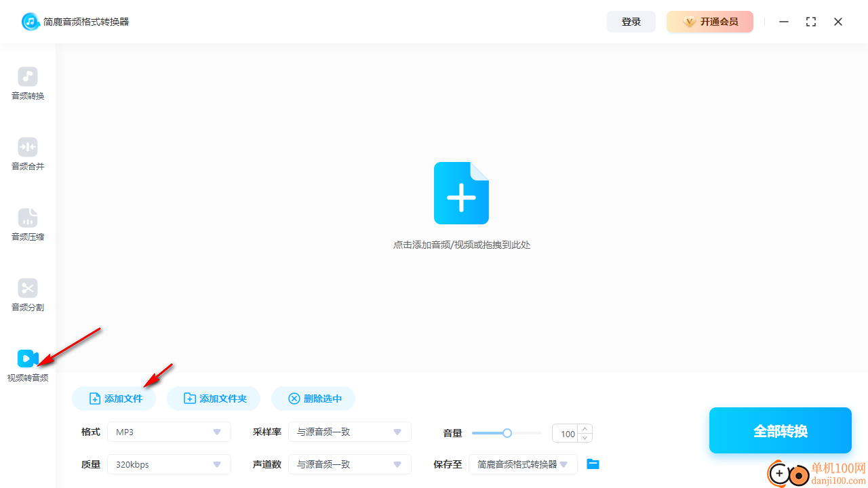Click the 删除选中 delete selected button
Screen dimensions: 868x488
click(x=313, y=399)
